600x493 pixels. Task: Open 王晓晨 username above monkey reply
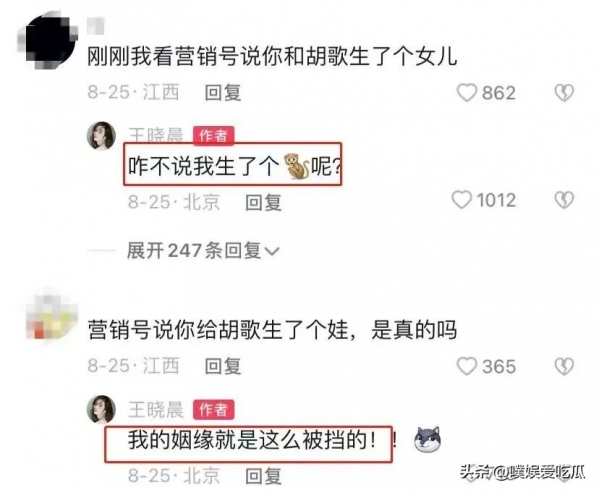(x=156, y=135)
